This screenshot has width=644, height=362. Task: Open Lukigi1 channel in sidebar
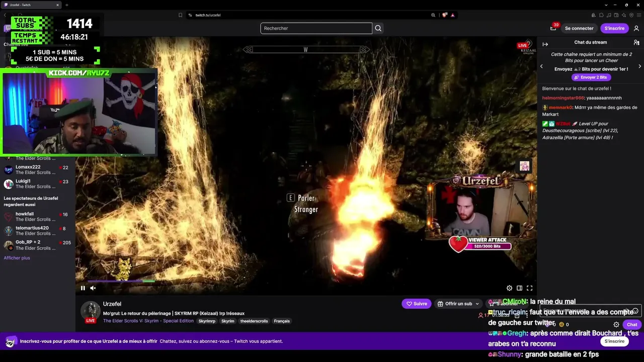click(x=38, y=184)
